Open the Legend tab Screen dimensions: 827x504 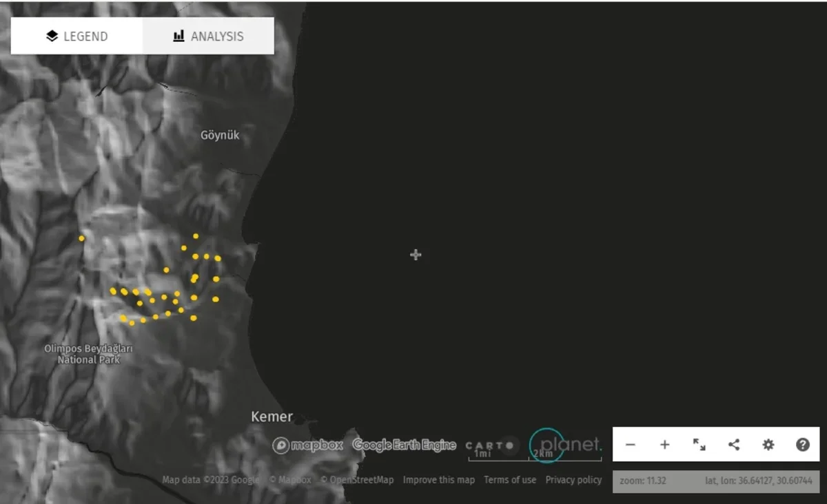(x=76, y=36)
